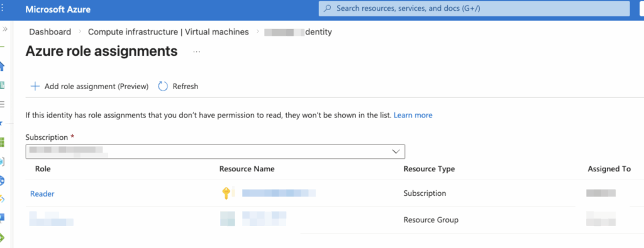This screenshot has width=644, height=248.
Task: Open the identity breadcrumb link
Action: coord(298,31)
